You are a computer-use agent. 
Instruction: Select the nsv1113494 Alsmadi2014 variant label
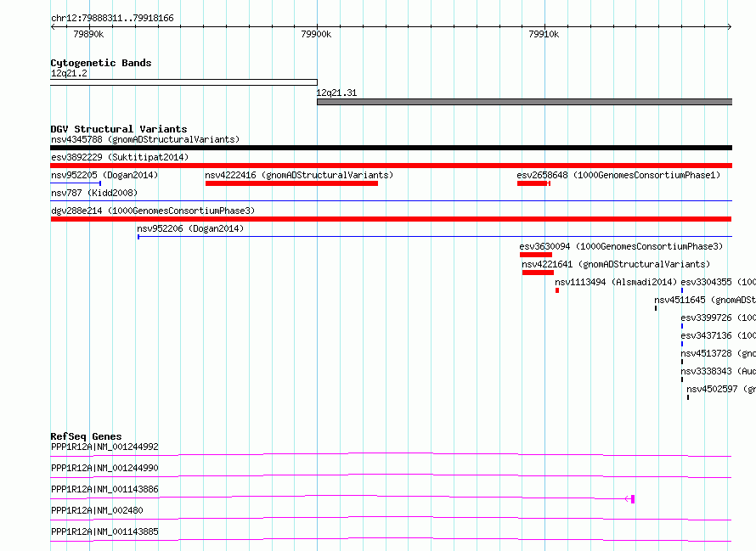(616, 282)
